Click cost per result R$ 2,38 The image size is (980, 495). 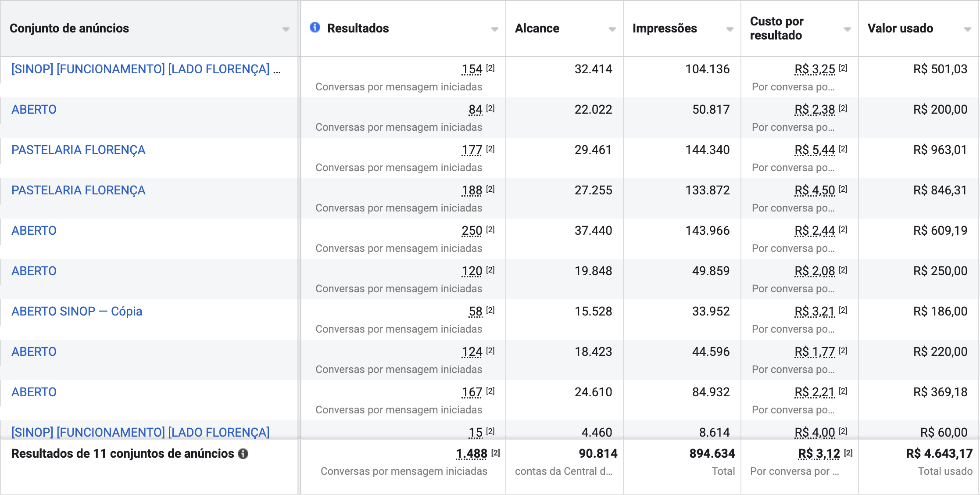pos(815,110)
